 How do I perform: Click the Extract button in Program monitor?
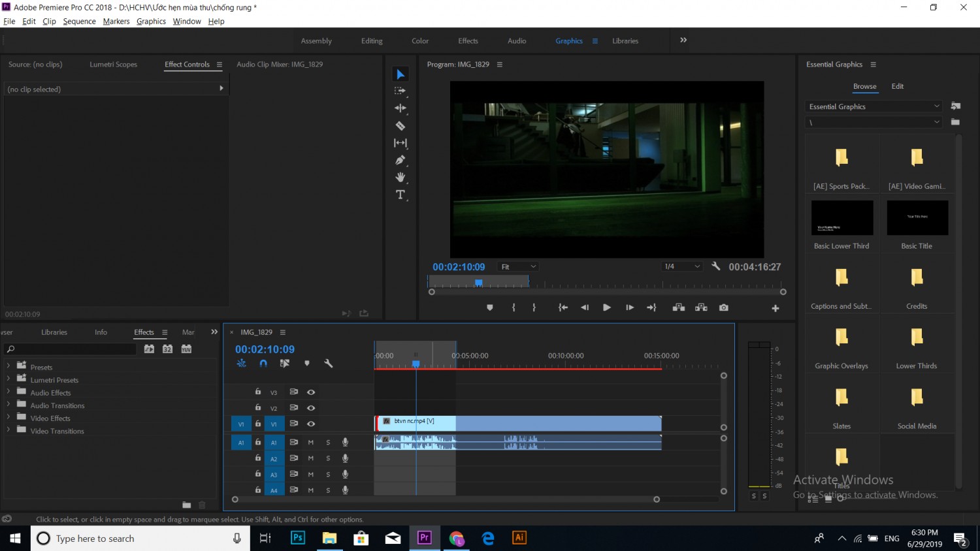click(x=701, y=307)
